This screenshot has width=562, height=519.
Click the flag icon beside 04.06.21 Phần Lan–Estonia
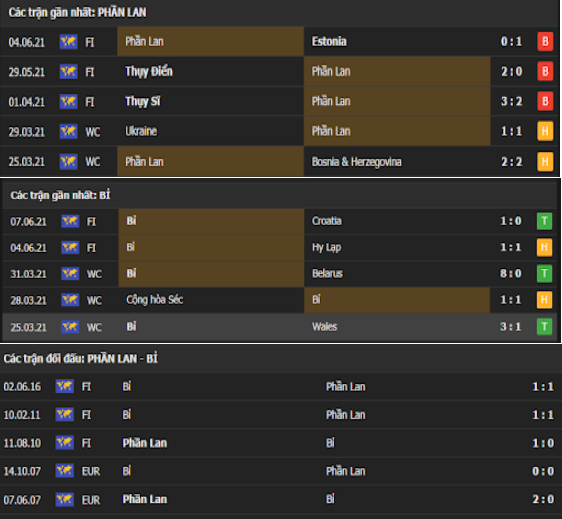coord(68,42)
